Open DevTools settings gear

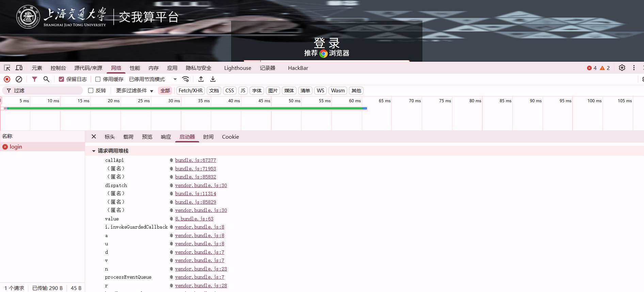coord(622,68)
